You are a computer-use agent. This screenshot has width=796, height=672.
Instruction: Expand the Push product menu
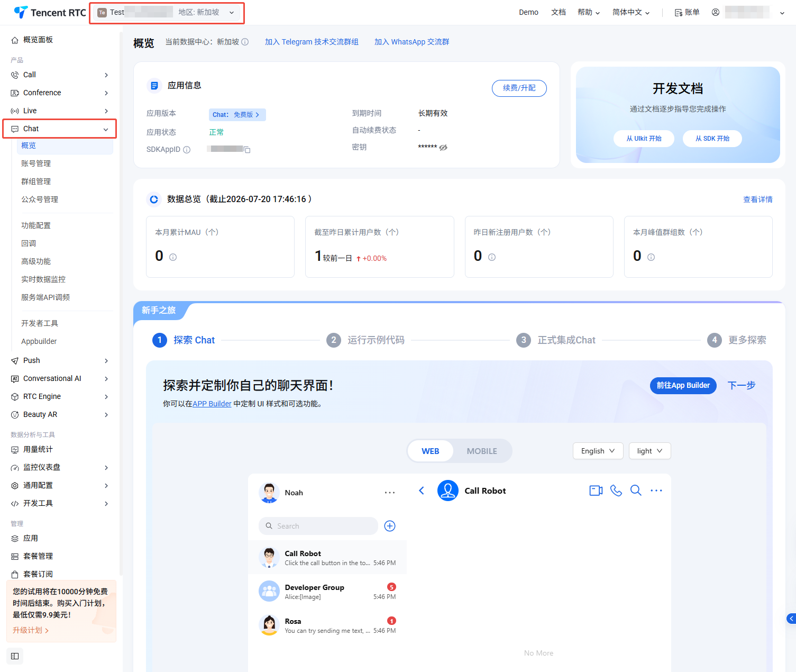pos(60,361)
